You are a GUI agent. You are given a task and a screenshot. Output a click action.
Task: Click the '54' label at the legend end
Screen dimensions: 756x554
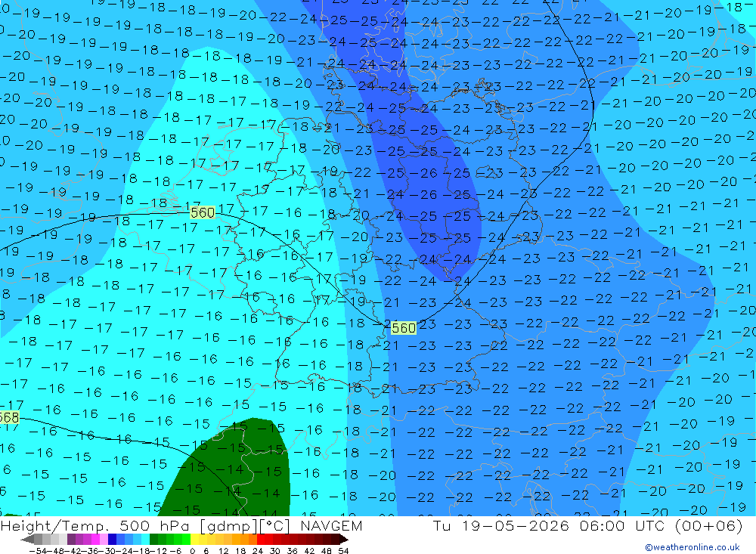343,551
